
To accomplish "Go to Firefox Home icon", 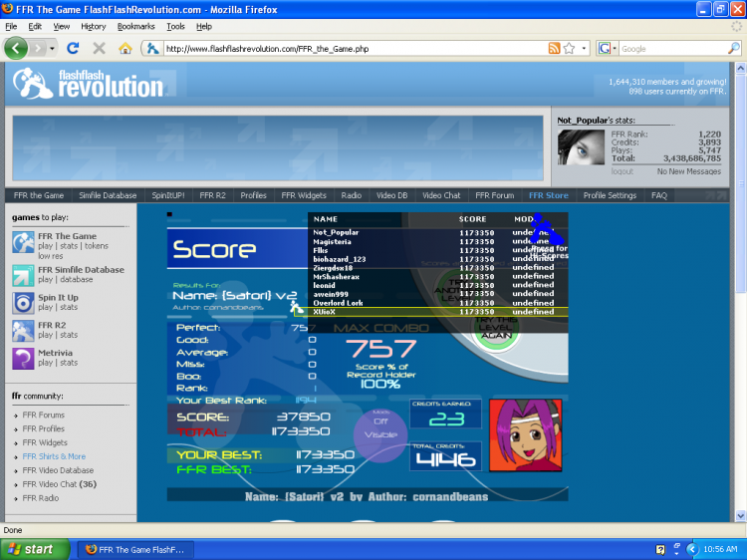I will click(125, 48).
